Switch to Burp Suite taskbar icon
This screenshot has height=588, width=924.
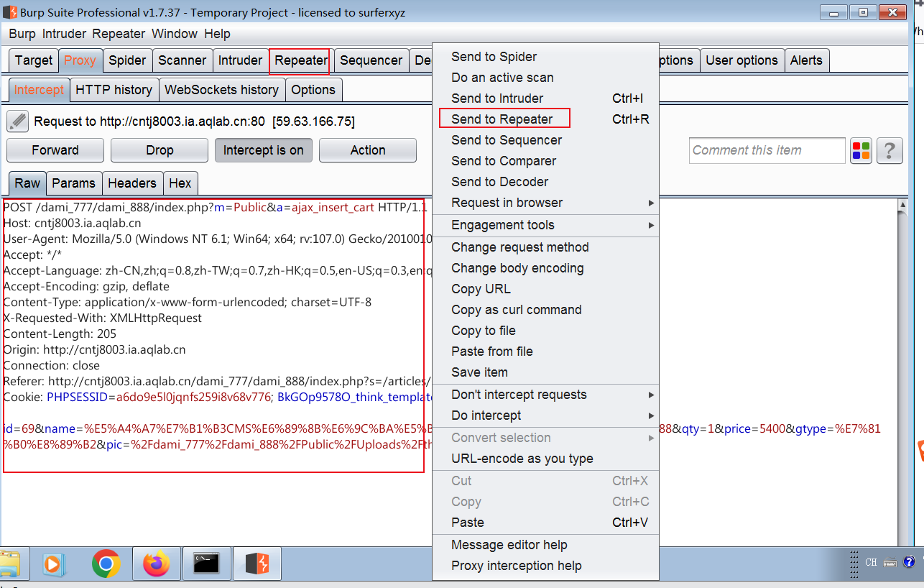257,564
